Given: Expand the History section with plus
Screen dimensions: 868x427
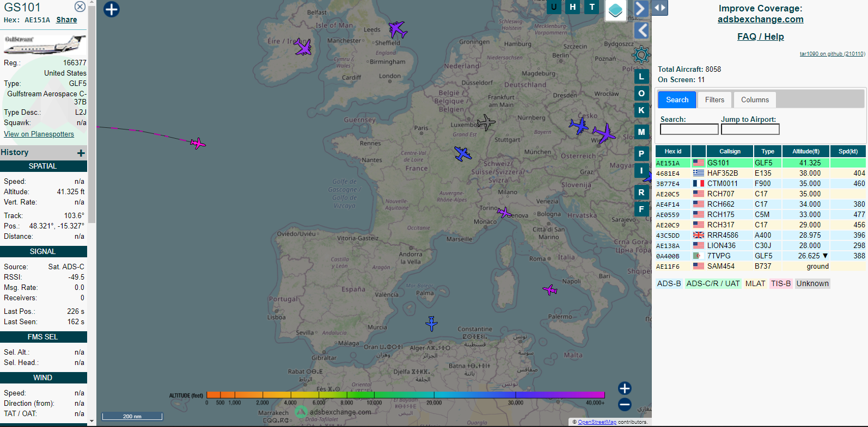Looking at the screenshot, I should pyautogui.click(x=81, y=153).
